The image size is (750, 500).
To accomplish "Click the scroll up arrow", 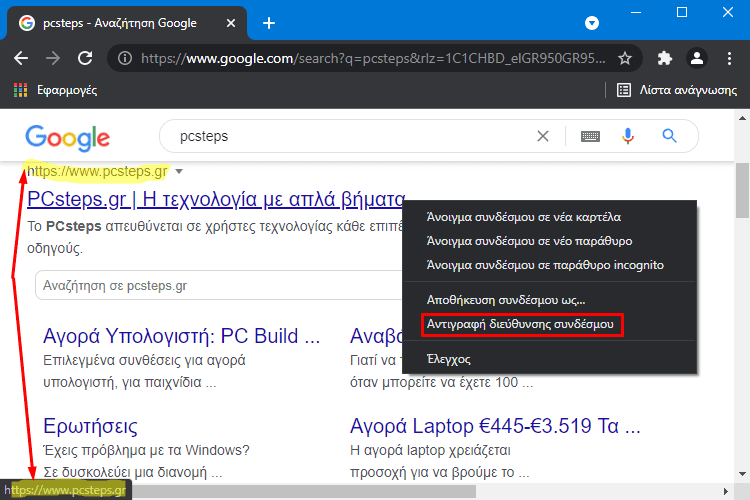I will 742,118.
